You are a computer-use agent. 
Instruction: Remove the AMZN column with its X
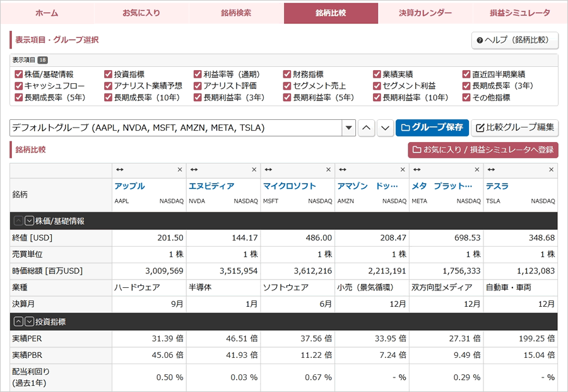[x=403, y=170]
